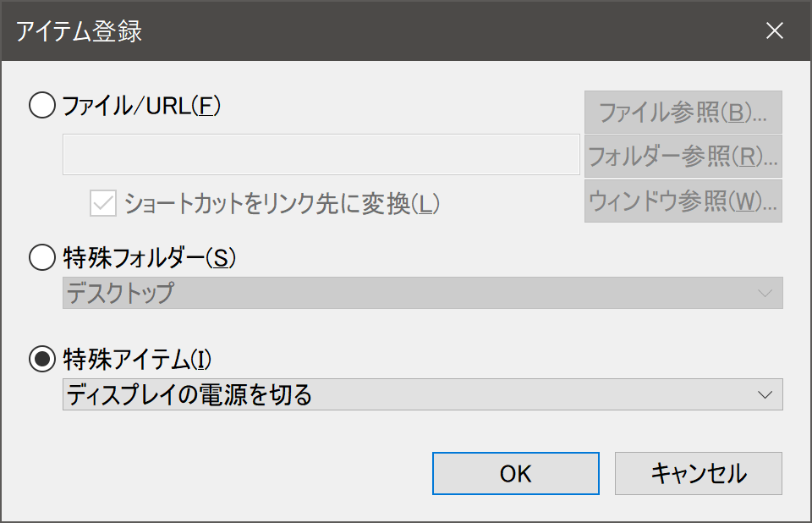Click the file/URL path text field
Viewport: 812px width, 523px height.
tap(321, 155)
